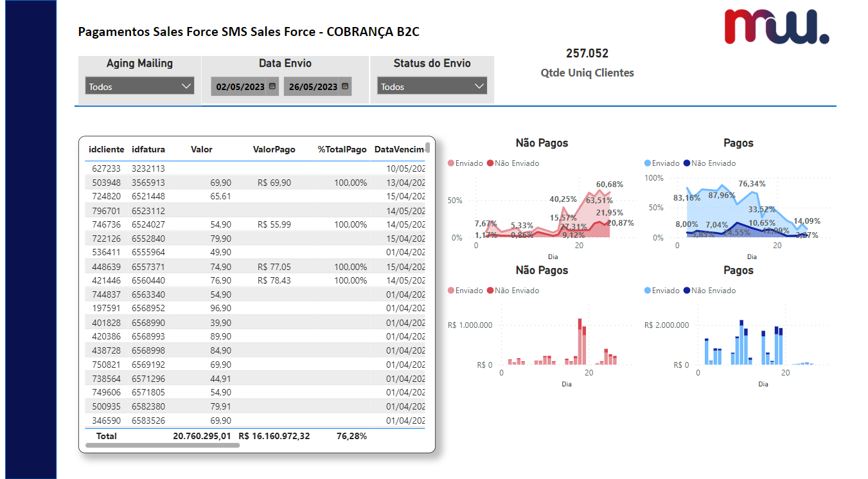Select total Valor 20.760.295,01
868x479 pixels.
click(202, 436)
